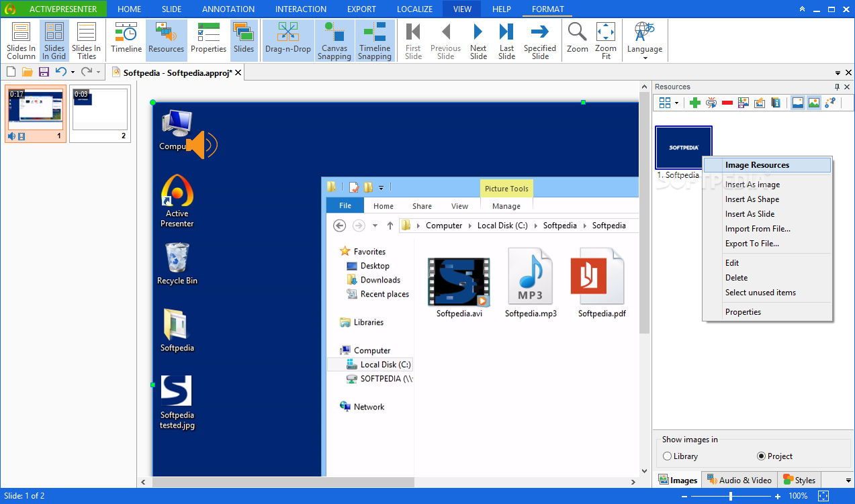Open the LOCALIZE ribbon tab
This screenshot has width=855, height=504.
tap(415, 9)
